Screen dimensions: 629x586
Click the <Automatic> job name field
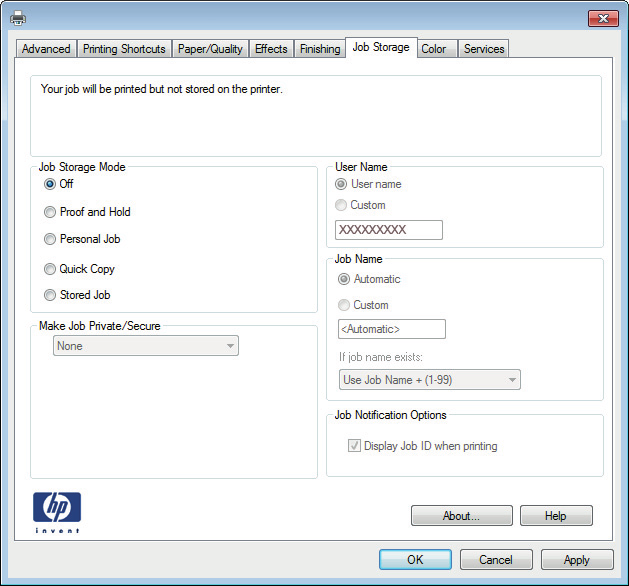pyautogui.click(x=392, y=329)
